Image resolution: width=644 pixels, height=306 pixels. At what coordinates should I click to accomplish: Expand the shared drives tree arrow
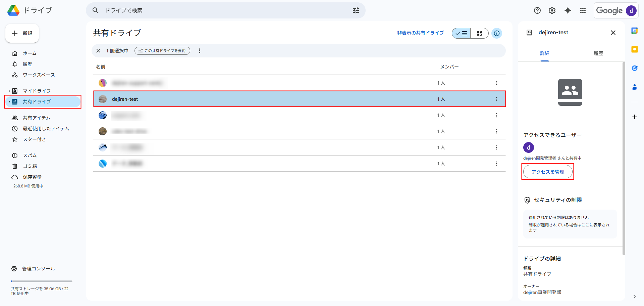(x=9, y=102)
